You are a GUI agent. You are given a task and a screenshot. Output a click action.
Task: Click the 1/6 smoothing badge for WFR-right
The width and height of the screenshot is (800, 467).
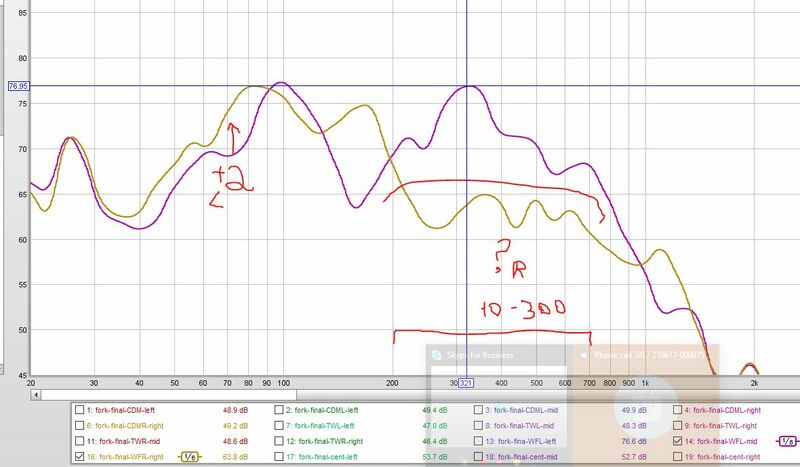[x=189, y=457]
